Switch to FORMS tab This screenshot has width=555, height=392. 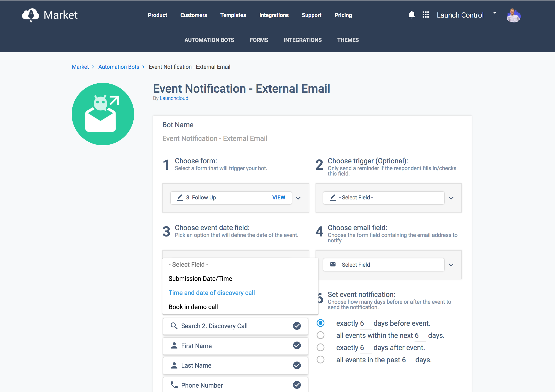tap(259, 40)
